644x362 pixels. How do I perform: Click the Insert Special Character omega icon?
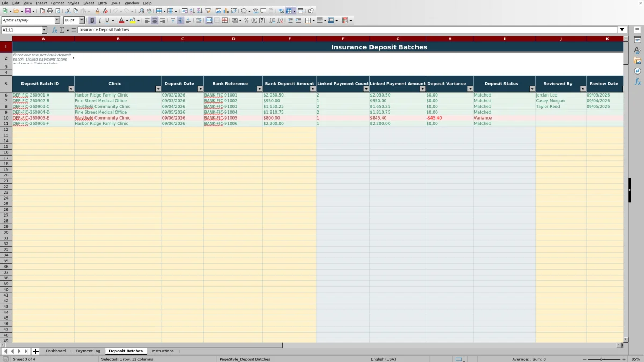[x=244, y=11]
